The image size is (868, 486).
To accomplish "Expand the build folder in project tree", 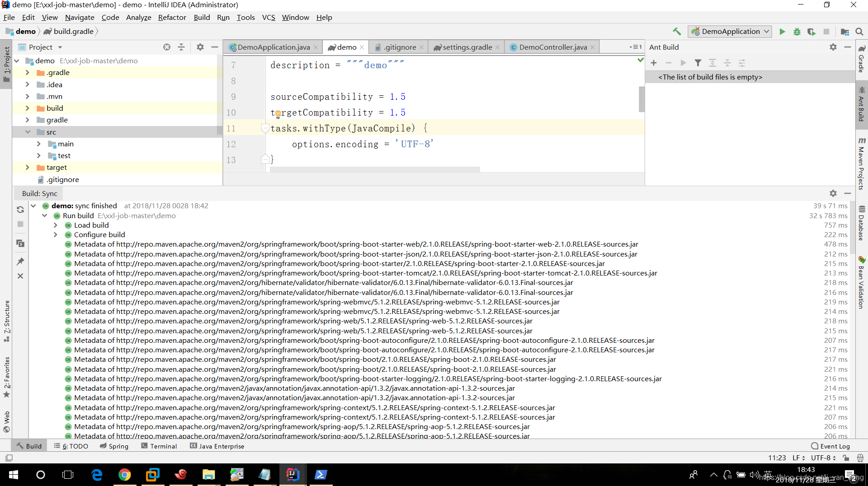I will (x=28, y=108).
